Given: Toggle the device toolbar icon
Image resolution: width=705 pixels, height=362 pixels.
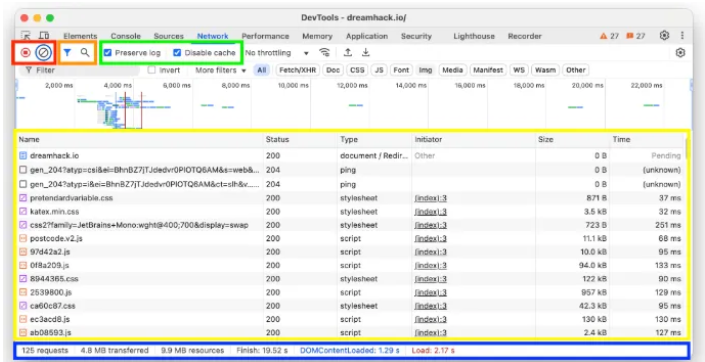Looking at the screenshot, I should tap(44, 36).
